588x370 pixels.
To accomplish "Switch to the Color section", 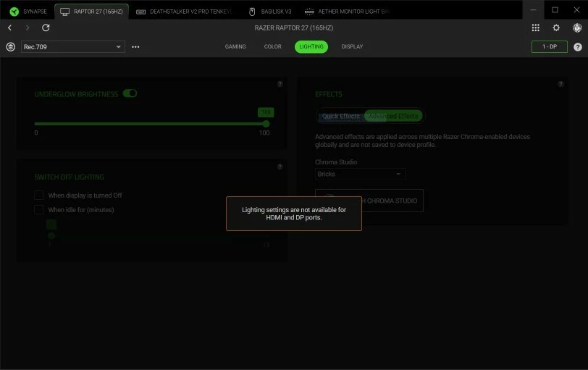I will click(x=272, y=47).
